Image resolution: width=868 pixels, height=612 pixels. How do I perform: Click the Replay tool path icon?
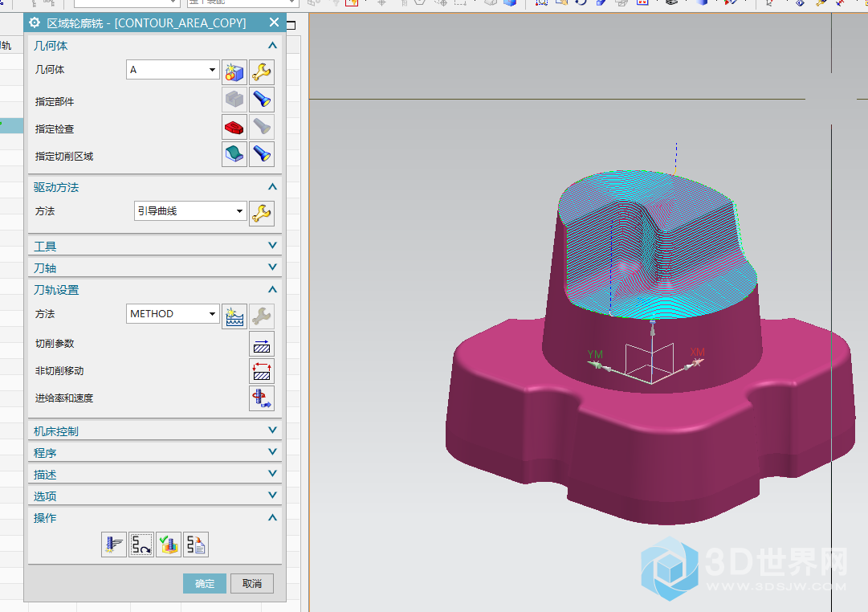pyautogui.click(x=141, y=545)
